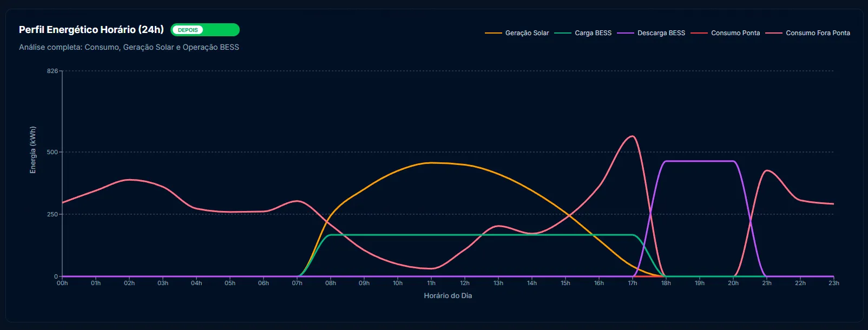Click the Perfil Energético Horário (24h) title

point(91,30)
